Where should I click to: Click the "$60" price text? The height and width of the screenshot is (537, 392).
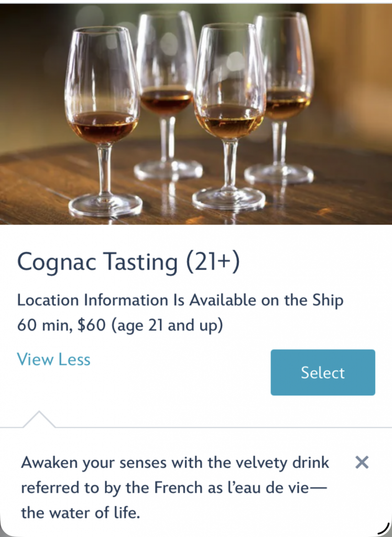point(91,326)
